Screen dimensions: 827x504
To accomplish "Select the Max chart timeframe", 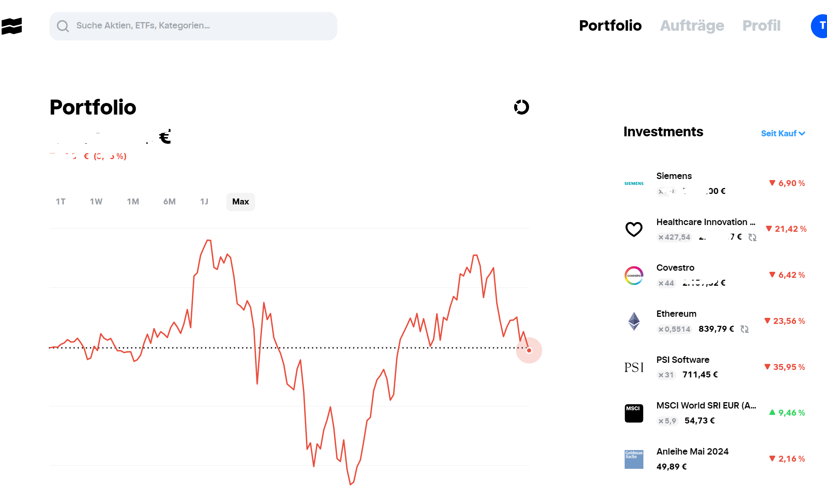I will (241, 202).
